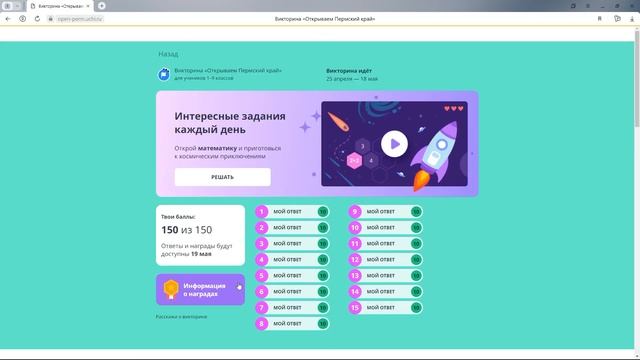The image size is (640, 360).
Task: Open question 2 мой ответ
Action: click(x=292, y=227)
